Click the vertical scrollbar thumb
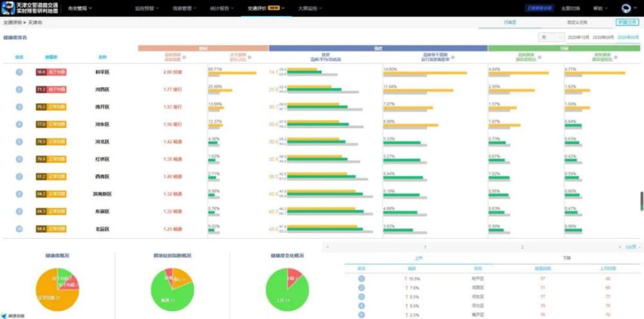644x319 pixels. [x=641, y=201]
